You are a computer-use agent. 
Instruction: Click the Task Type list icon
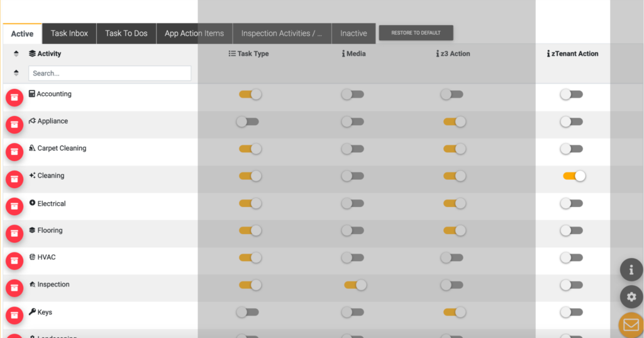tap(232, 54)
